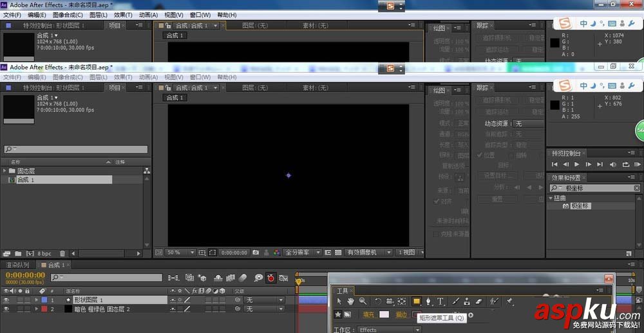This screenshot has width=644, height=333.
Task: Open the 全分辨率 resolution dropdown
Action: [302, 252]
